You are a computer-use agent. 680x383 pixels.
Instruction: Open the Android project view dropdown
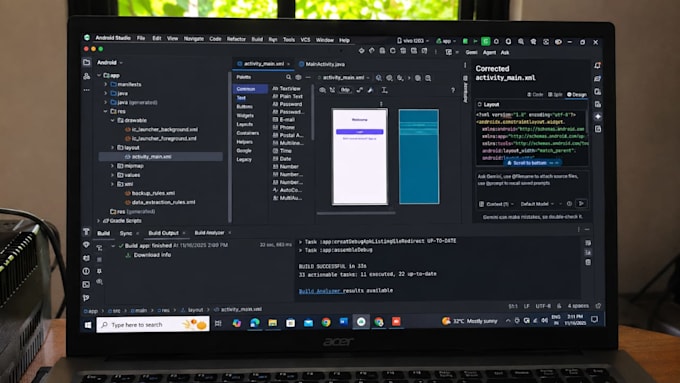pos(110,62)
